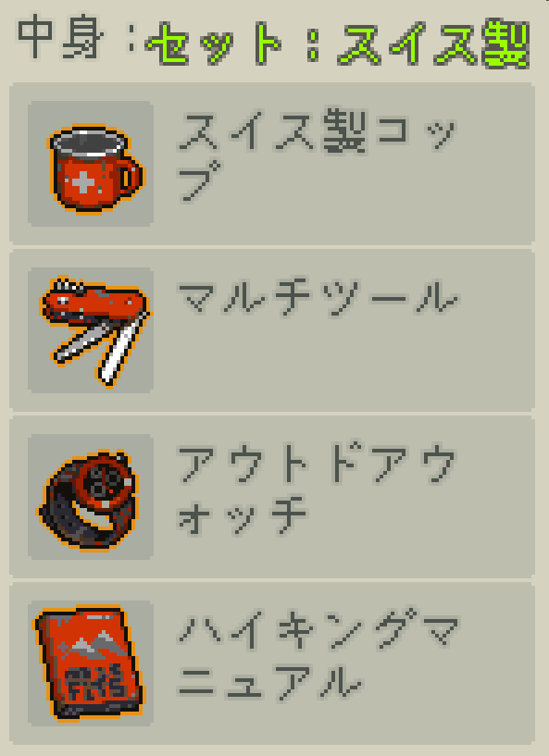Viewport: 549px width, 756px height.
Task: Click the green セット:スイス製 header text
Action: [338, 43]
